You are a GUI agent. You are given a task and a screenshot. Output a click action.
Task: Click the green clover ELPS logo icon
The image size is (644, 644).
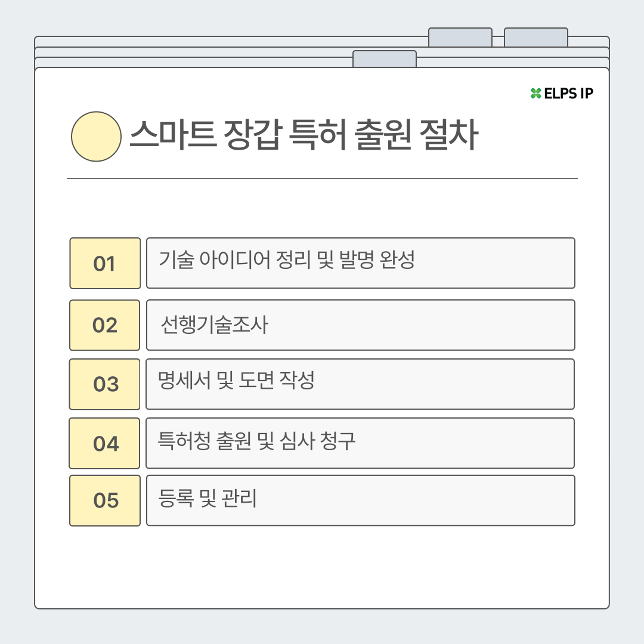pyautogui.click(x=535, y=93)
